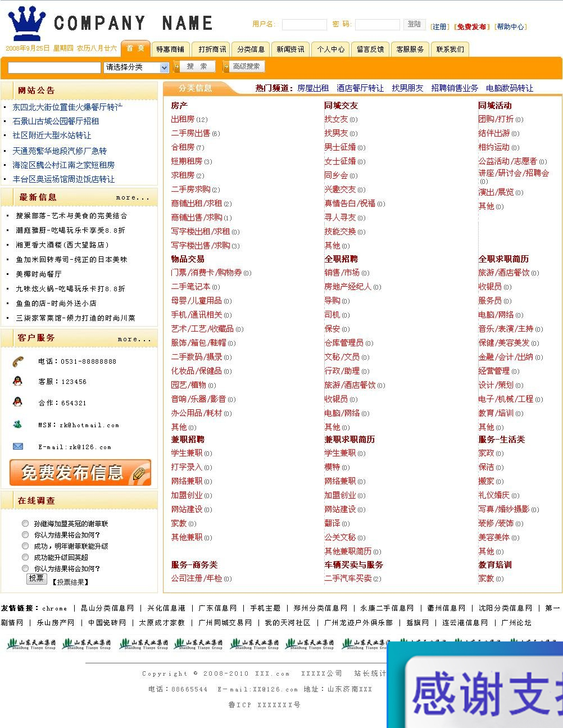
Task: Click the 注册 register link
Action: [x=439, y=26]
